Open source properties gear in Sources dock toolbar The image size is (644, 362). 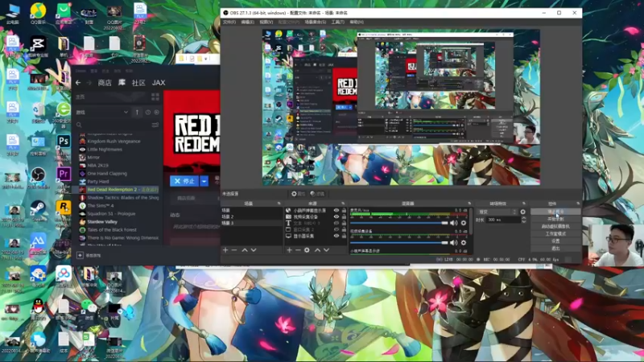coord(307,250)
